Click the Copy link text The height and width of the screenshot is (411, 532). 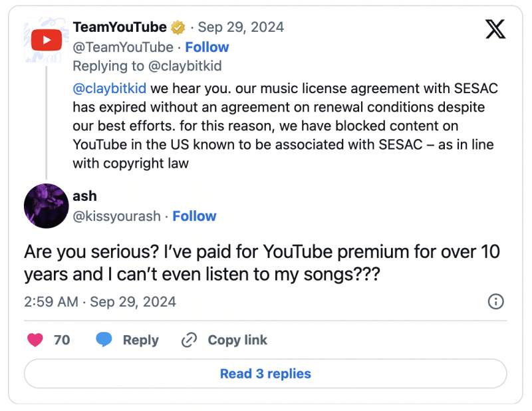tap(237, 340)
